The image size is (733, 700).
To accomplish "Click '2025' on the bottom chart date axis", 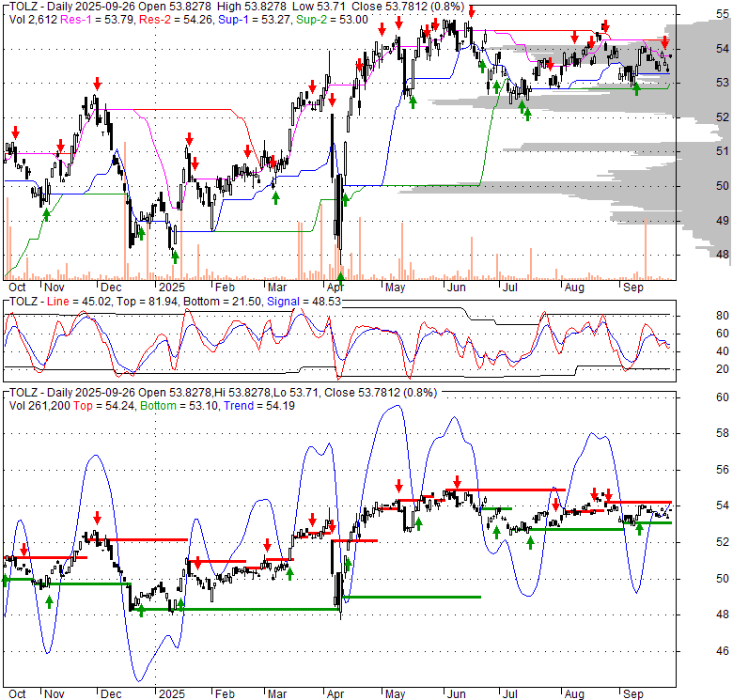I will 172,694.
